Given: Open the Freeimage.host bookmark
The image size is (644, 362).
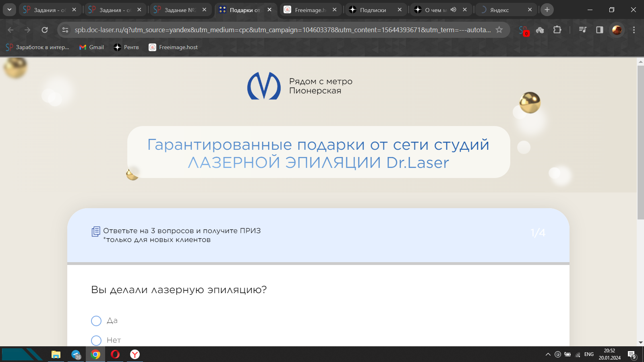Looking at the screenshot, I should tap(173, 47).
